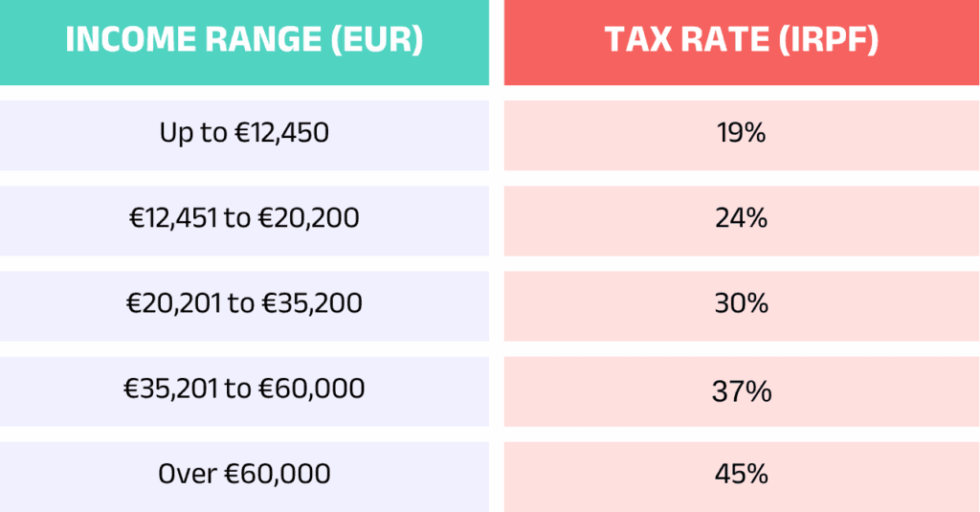Click the '€20,201 to €35,200' income cell
980x512 pixels.
tap(244, 304)
